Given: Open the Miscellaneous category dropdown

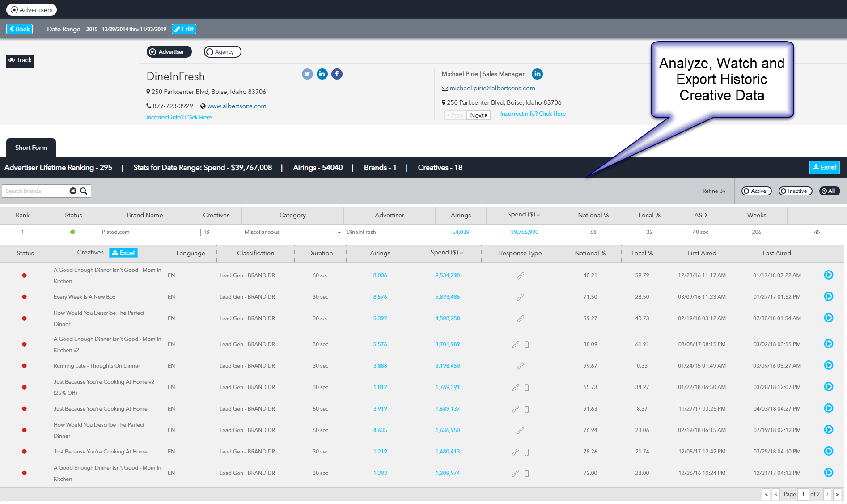Looking at the screenshot, I should click(x=339, y=233).
